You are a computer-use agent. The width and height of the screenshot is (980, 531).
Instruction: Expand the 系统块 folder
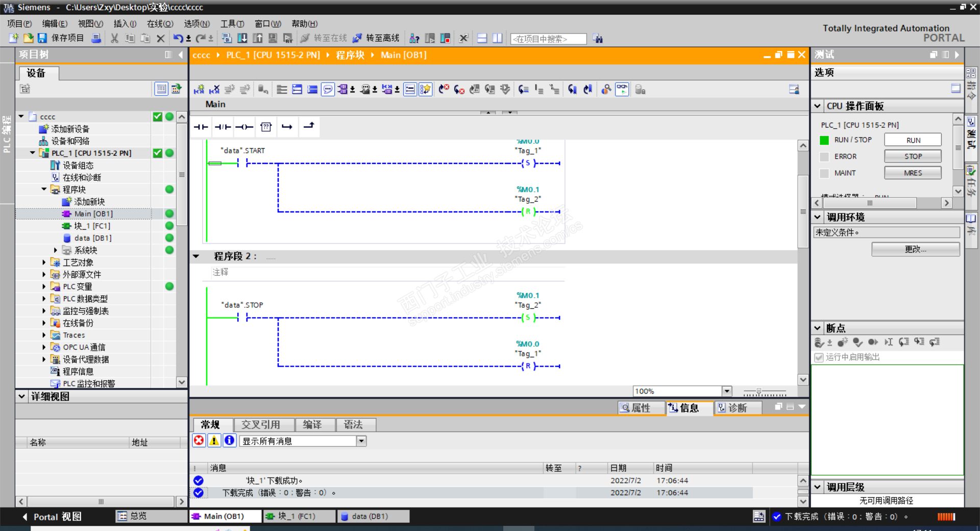point(56,250)
